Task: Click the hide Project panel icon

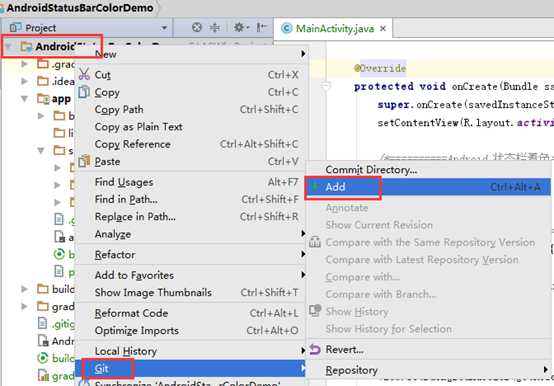Action: (x=261, y=27)
